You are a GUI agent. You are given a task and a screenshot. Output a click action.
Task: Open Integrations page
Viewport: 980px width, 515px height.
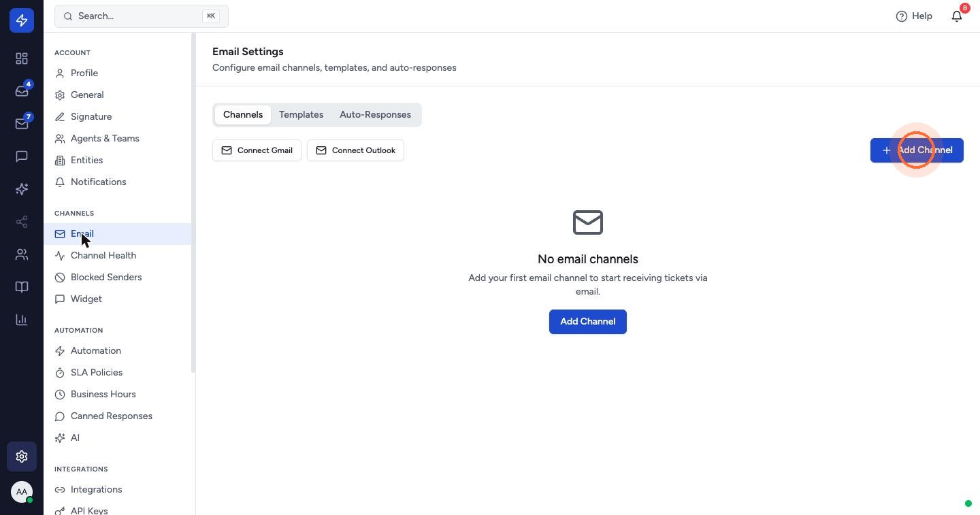coord(117,490)
